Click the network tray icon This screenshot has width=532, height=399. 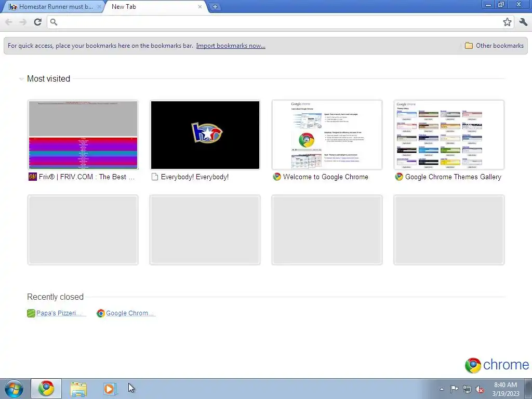pyautogui.click(x=467, y=389)
